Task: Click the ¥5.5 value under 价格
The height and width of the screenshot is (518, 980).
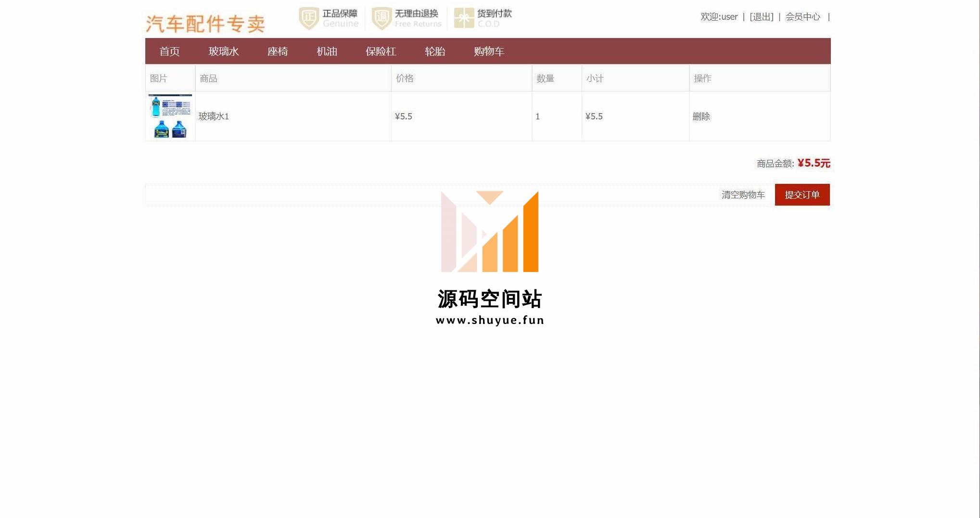Action: click(404, 117)
